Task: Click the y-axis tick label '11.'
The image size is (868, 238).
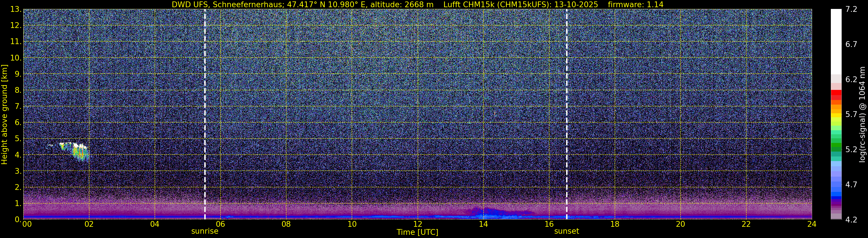Action: tap(16, 42)
